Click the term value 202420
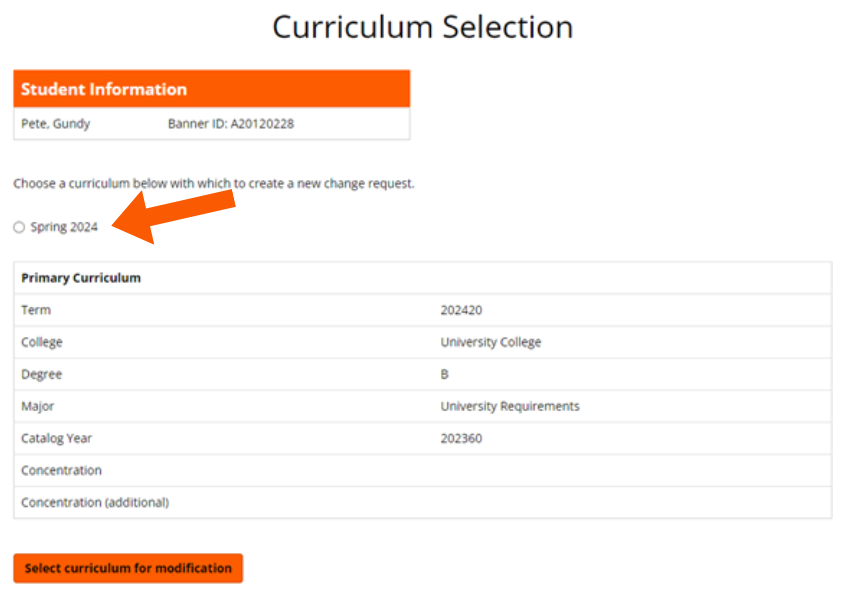The height and width of the screenshot is (592, 846). pos(461,310)
